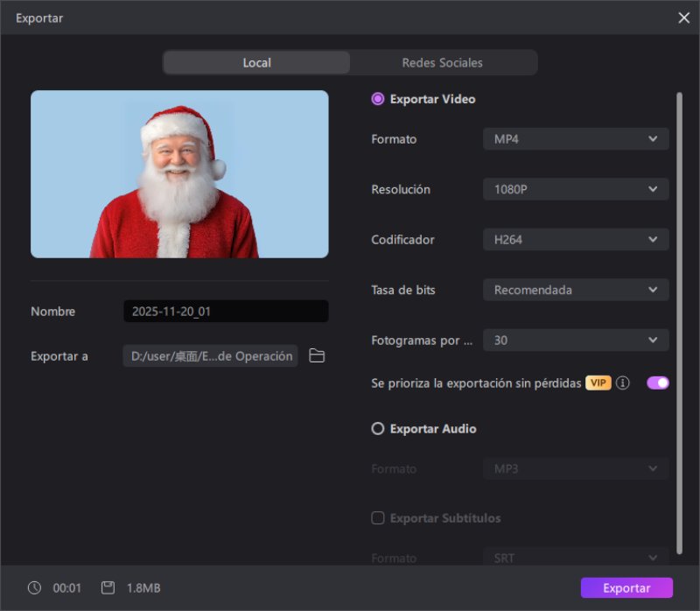The height and width of the screenshot is (611, 700).
Task: Select the Exportar Video radio button
Action: pyautogui.click(x=377, y=99)
